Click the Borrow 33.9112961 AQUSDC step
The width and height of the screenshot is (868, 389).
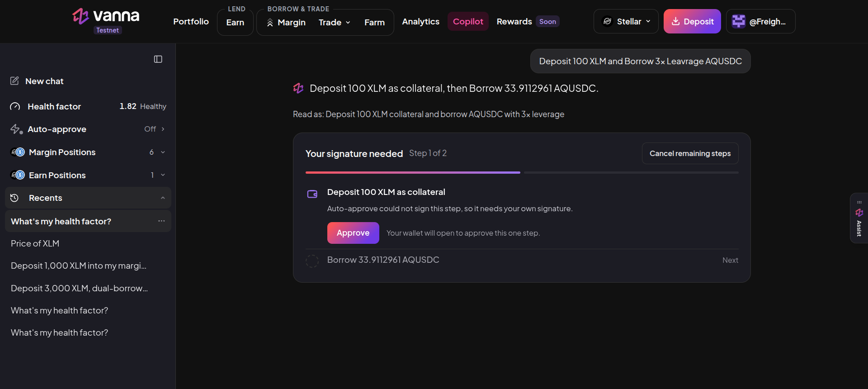pyautogui.click(x=383, y=260)
